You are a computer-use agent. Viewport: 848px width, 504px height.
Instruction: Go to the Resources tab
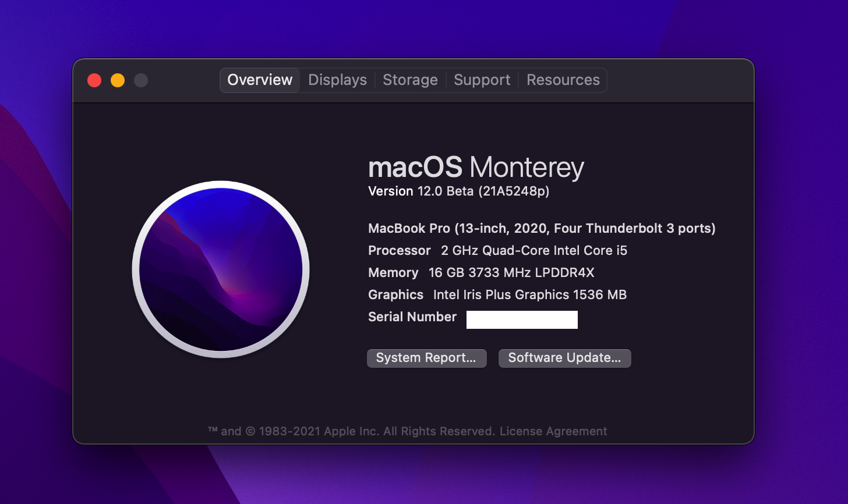click(563, 80)
